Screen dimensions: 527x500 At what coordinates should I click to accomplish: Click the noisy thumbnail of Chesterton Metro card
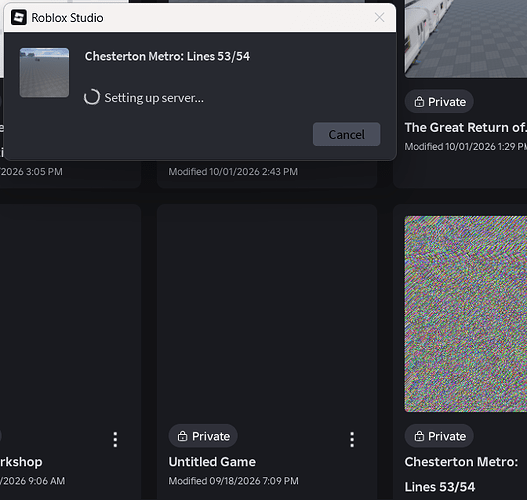coord(466,314)
